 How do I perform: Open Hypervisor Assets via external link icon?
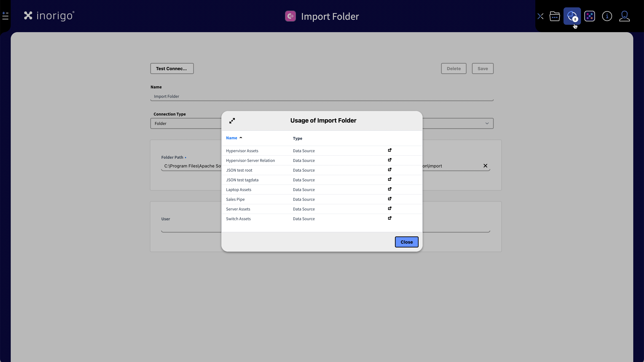[389, 150]
